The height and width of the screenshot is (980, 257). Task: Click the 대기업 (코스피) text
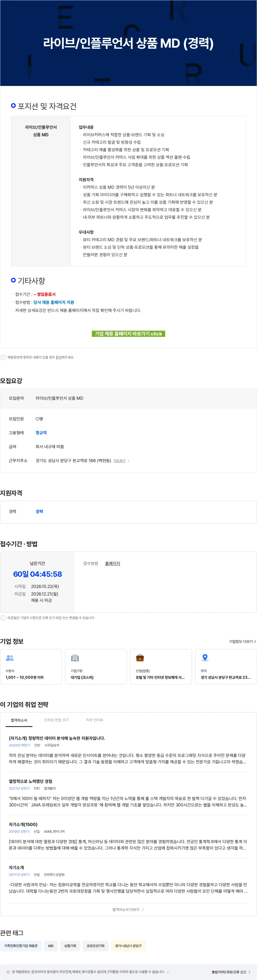[x=82, y=677]
